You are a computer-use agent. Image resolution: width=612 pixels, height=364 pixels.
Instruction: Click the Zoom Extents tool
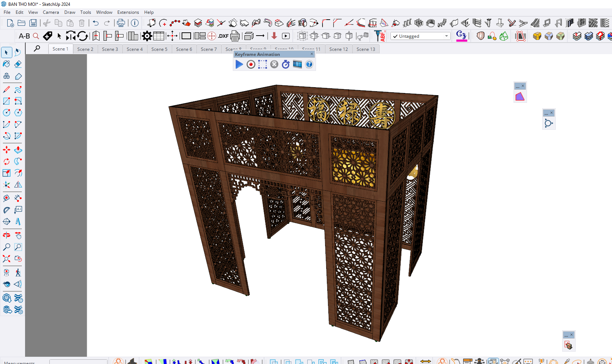click(7, 259)
